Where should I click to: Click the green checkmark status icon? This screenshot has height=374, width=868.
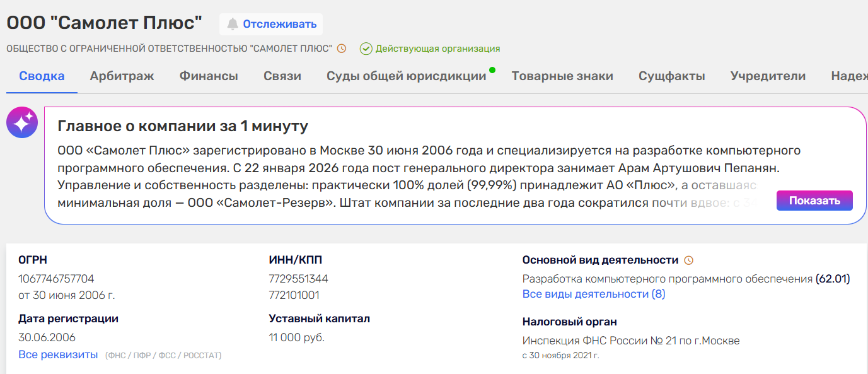tap(366, 49)
